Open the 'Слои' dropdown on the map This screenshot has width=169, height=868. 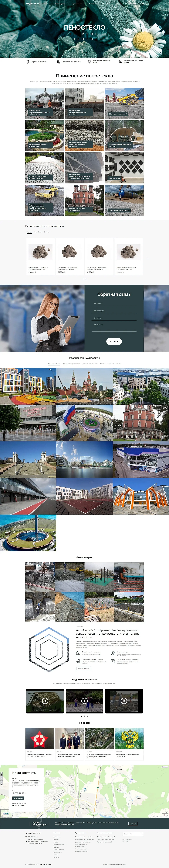click(x=165, y=767)
